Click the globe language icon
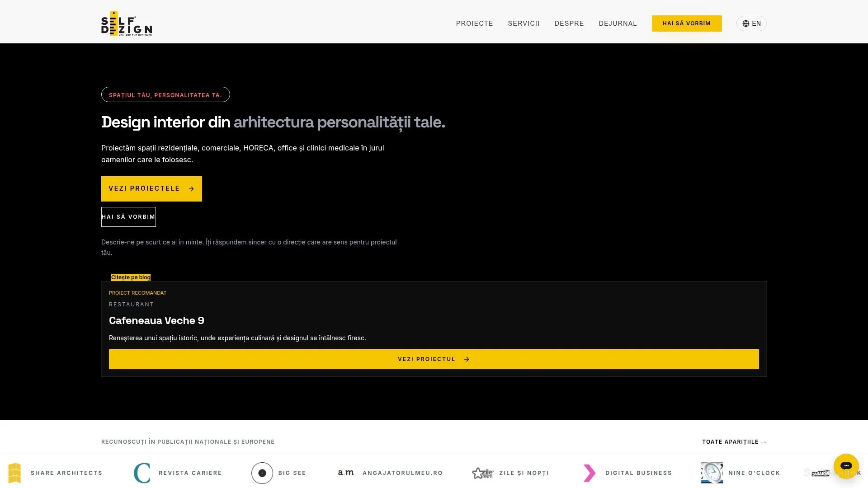This screenshot has height=488, width=868. (746, 23)
